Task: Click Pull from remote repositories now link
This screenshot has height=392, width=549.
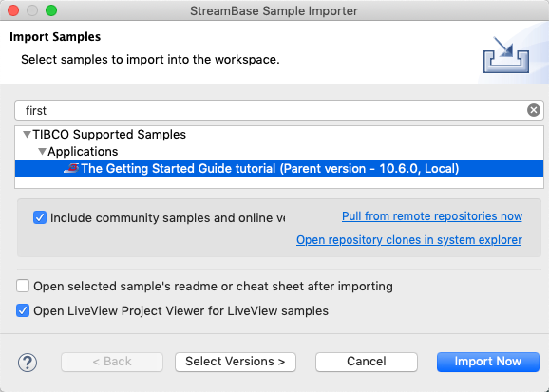Action: pyautogui.click(x=432, y=216)
